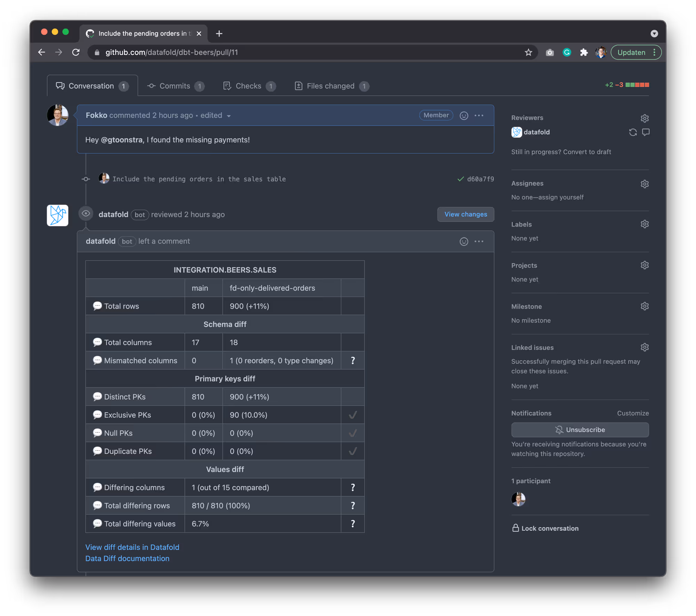This screenshot has width=696, height=616.
Task: Close the 'Include the pending orders' tab
Action: [x=199, y=33]
